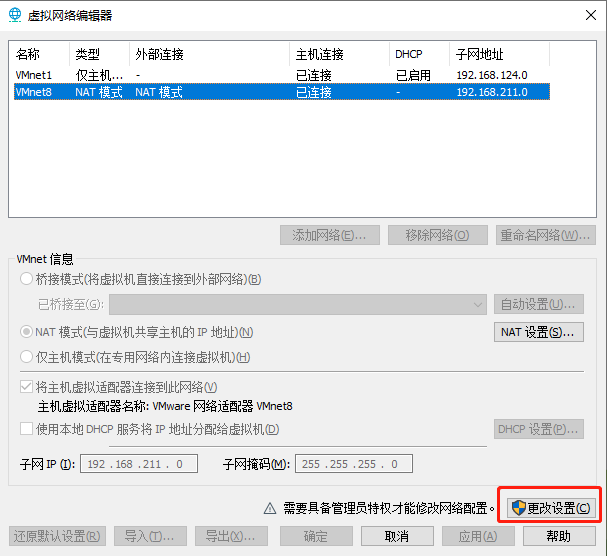The width and height of the screenshot is (607, 556).
Task: Click the globe icon in title bar
Action: pos(15,15)
